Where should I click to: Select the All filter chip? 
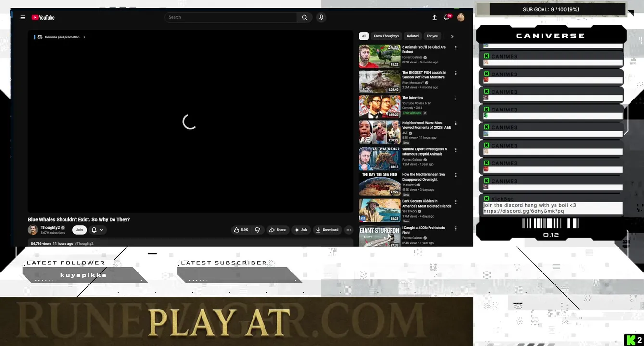pyautogui.click(x=364, y=36)
